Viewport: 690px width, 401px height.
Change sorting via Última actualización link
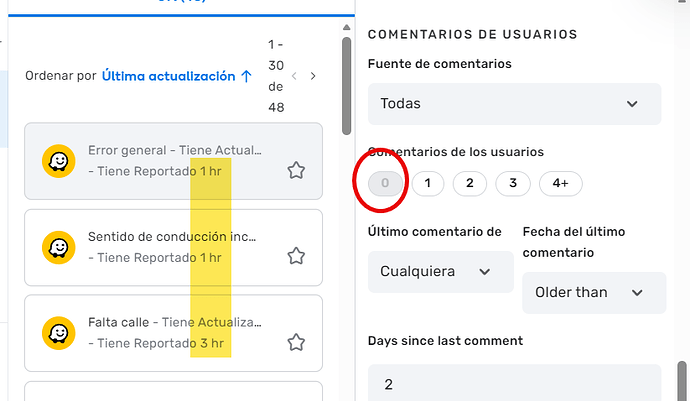pos(169,76)
